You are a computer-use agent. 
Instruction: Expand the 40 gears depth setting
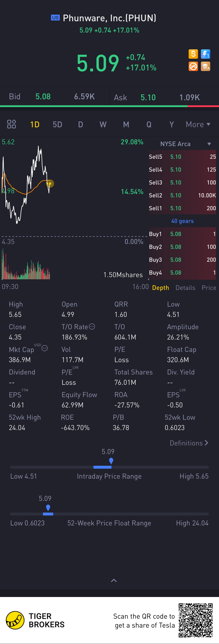click(182, 221)
